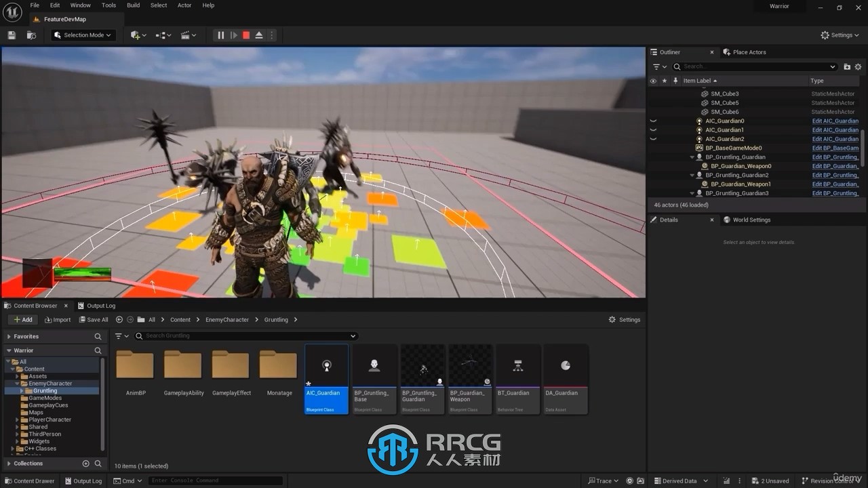The height and width of the screenshot is (488, 868).
Task: Click the Add button in Content Browser
Action: pos(22,320)
